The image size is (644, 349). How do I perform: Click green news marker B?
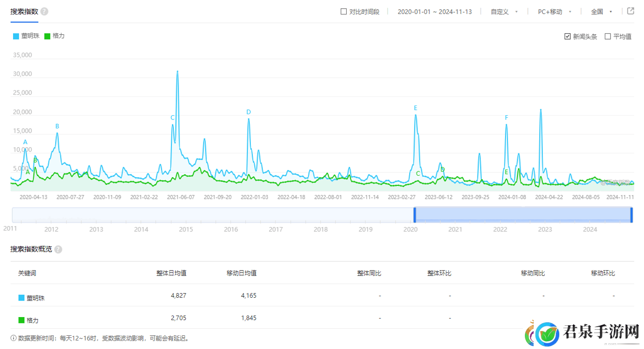(x=35, y=160)
